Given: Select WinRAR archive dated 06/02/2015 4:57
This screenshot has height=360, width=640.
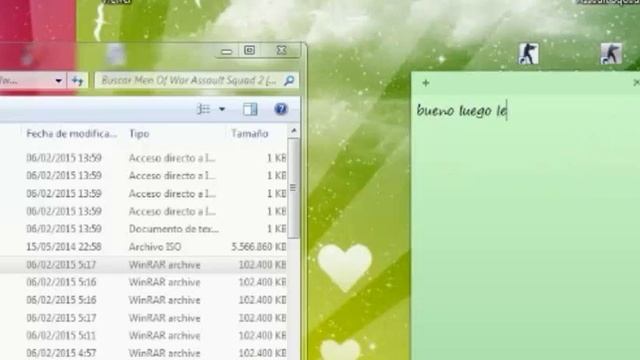Looking at the screenshot, I should [x=143, y=353].
